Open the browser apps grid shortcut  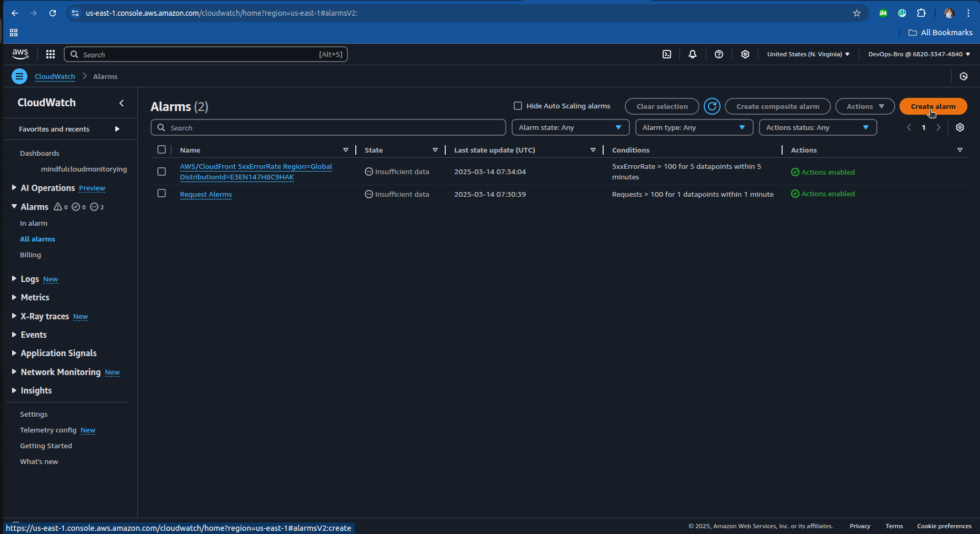(x=14, y=33)
